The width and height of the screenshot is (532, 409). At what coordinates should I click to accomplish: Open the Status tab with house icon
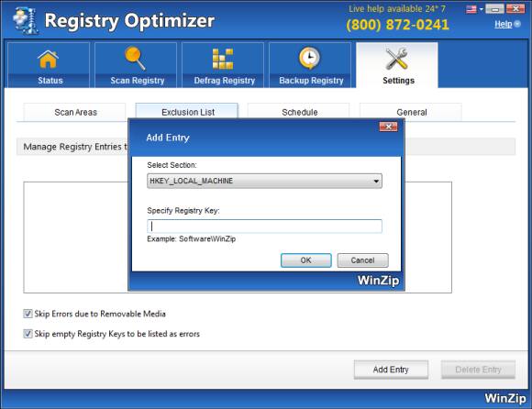coord(49,65)
